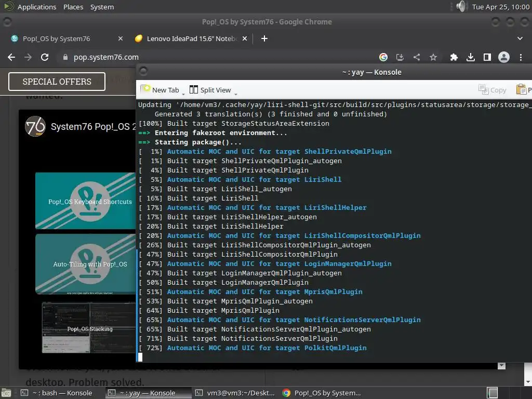Image resolution: width=532 pixels, height=399 pixels.
Task: Click scrollbar down arrow below Konsole
Action: click(501, 366)
